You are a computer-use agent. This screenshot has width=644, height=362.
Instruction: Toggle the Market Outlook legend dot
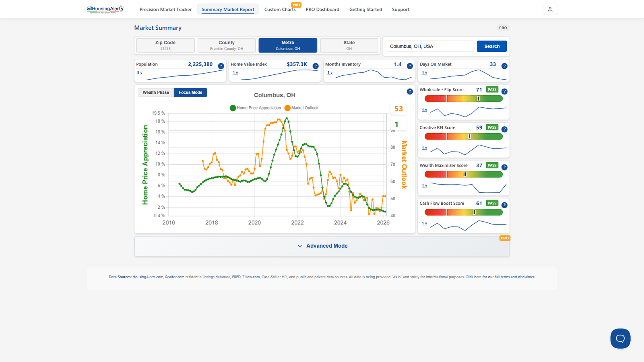[x=287, y=108]
